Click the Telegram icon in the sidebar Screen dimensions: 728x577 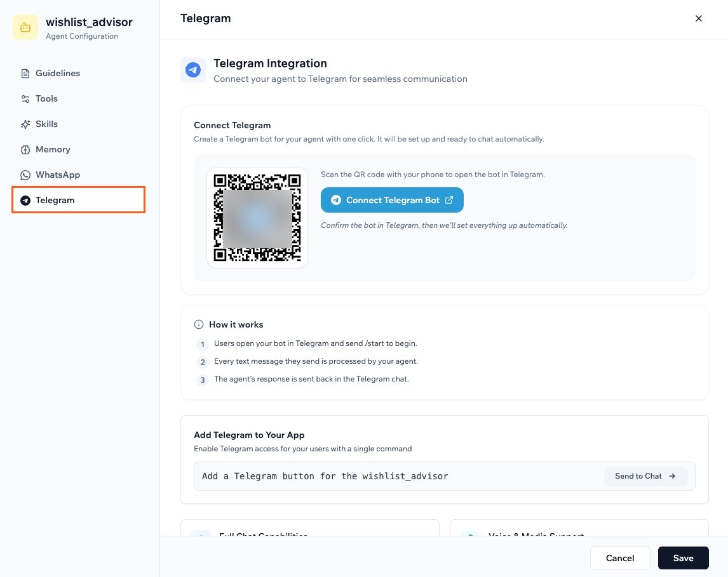coord(24,200)
